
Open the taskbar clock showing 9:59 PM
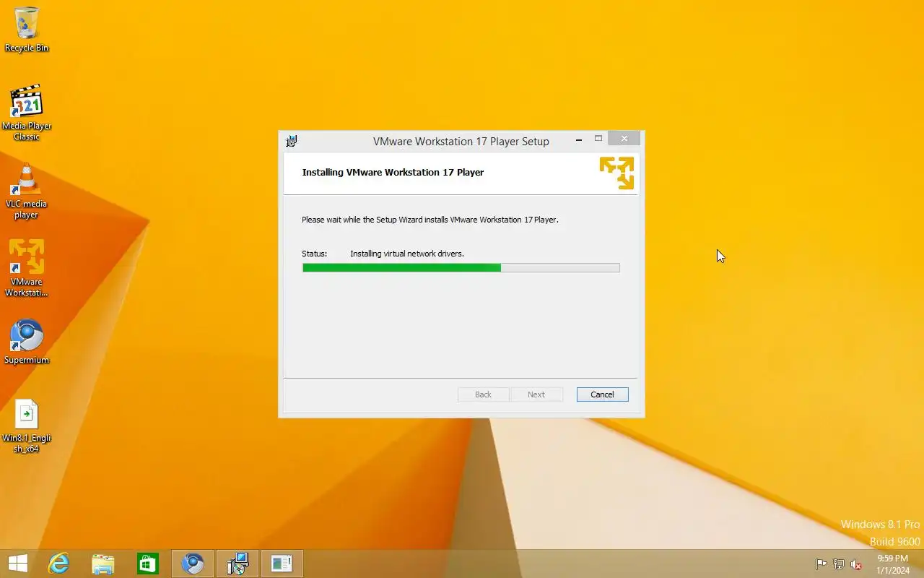point(893,564)
